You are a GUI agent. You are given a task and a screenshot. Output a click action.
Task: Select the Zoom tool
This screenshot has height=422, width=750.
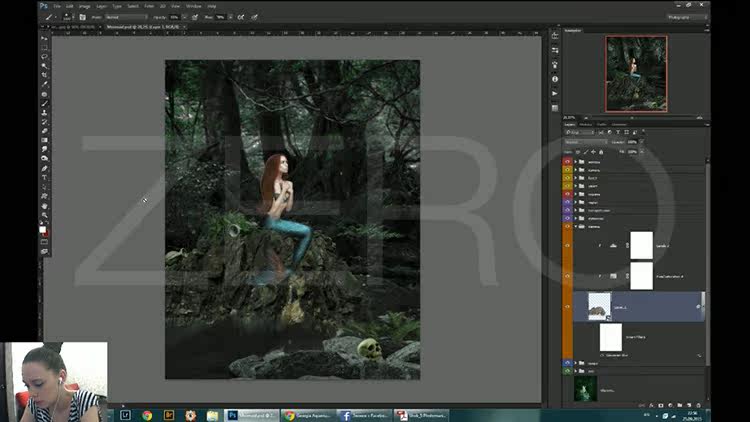pyautogui.click(x=45, y=215)
